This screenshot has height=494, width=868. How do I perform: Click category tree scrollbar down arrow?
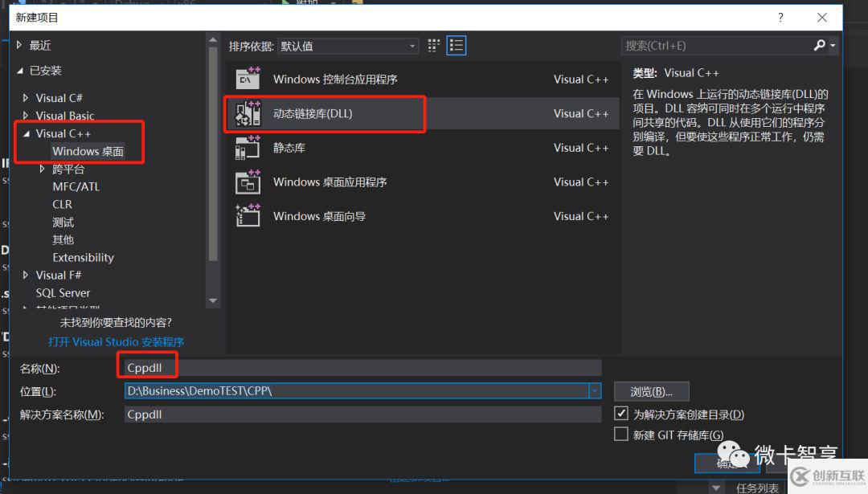212,300
